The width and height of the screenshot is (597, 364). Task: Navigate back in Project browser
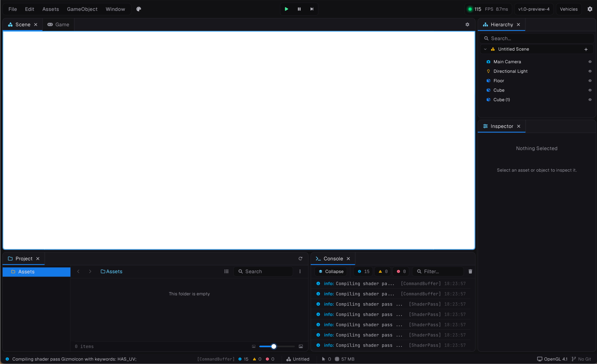pos(78,271)
